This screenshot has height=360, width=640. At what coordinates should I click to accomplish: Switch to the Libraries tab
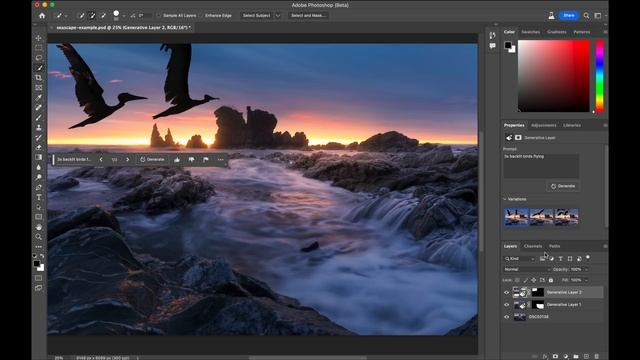[572, 125]
